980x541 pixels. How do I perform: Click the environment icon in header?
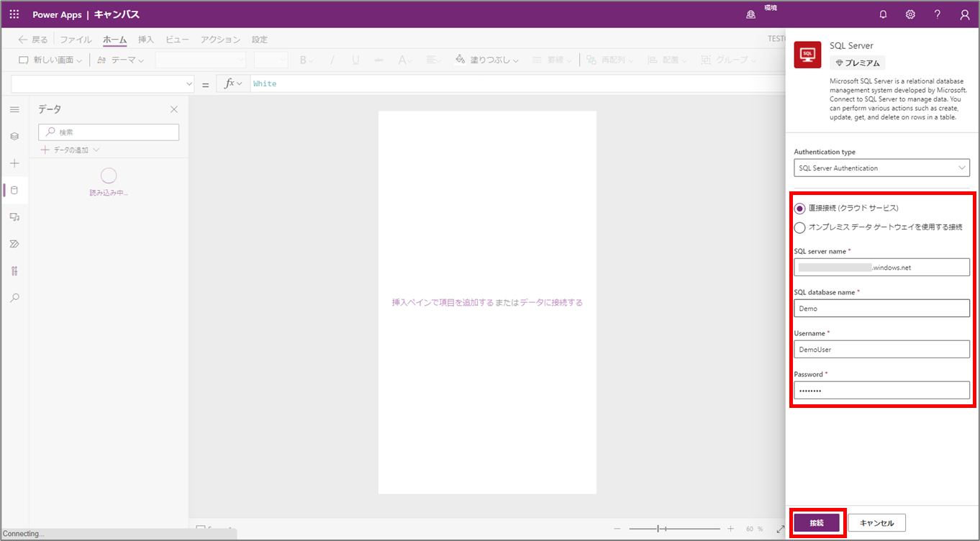point(751,14)
